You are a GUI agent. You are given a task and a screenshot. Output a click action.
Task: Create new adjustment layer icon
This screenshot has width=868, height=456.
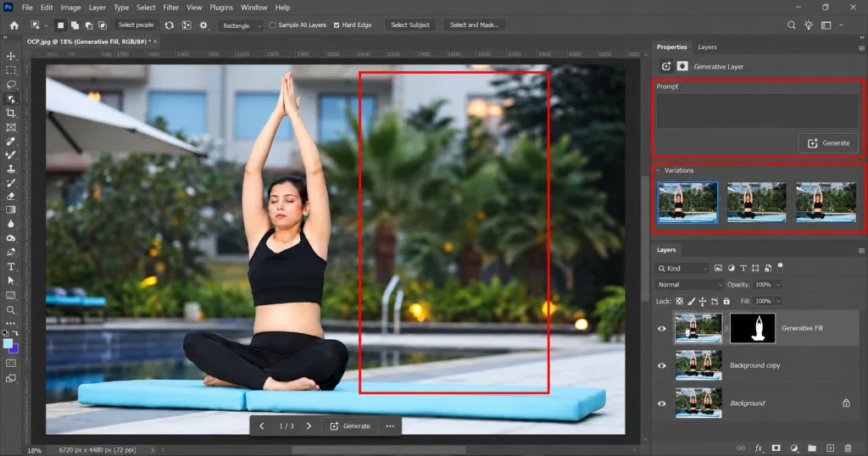click(x=794, y=448)
